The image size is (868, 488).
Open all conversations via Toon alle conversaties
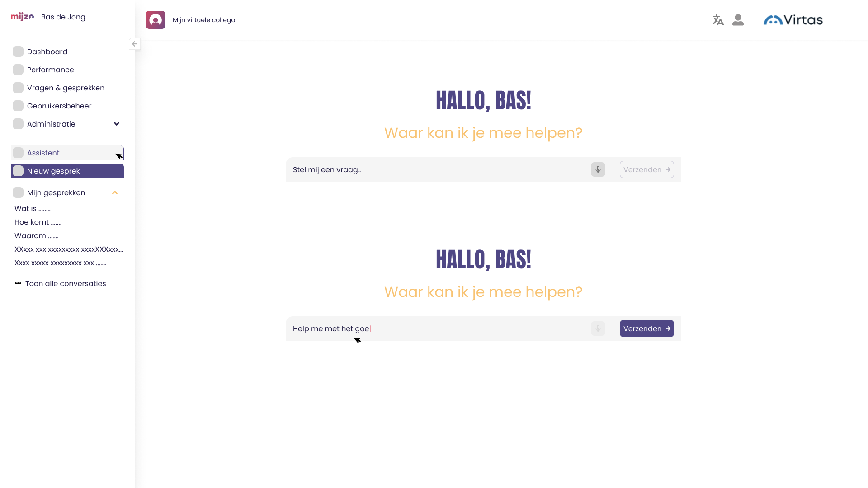66,283
